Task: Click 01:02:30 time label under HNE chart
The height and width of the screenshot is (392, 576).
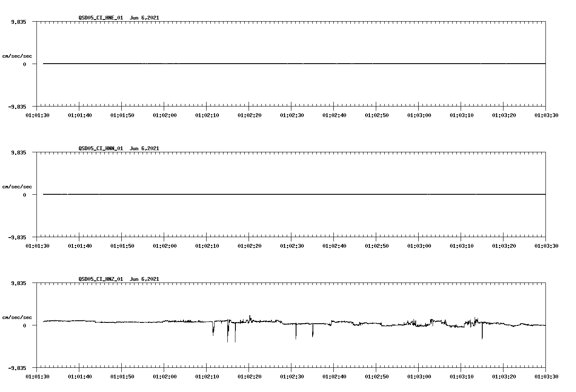Action: tap(292, 115)
